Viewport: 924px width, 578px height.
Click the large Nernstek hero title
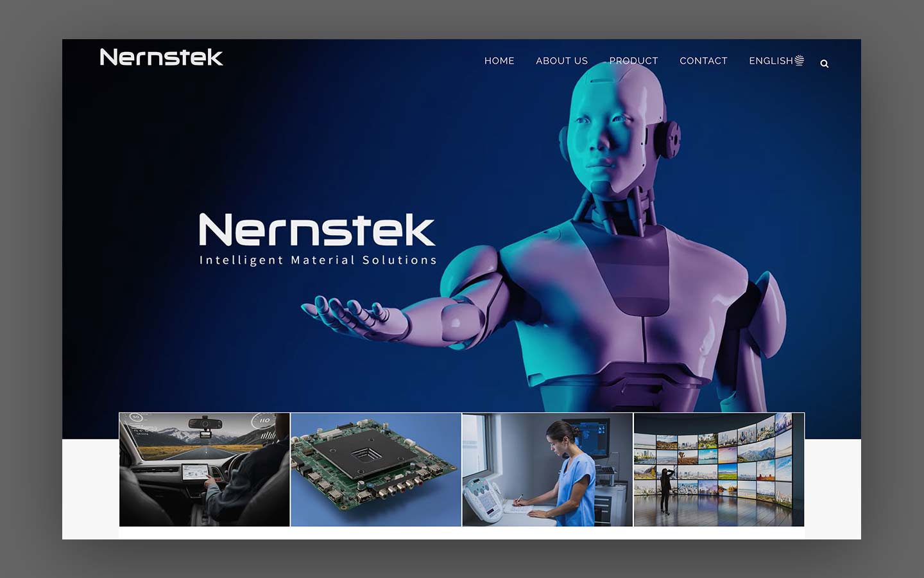click(x=317, y=230)
